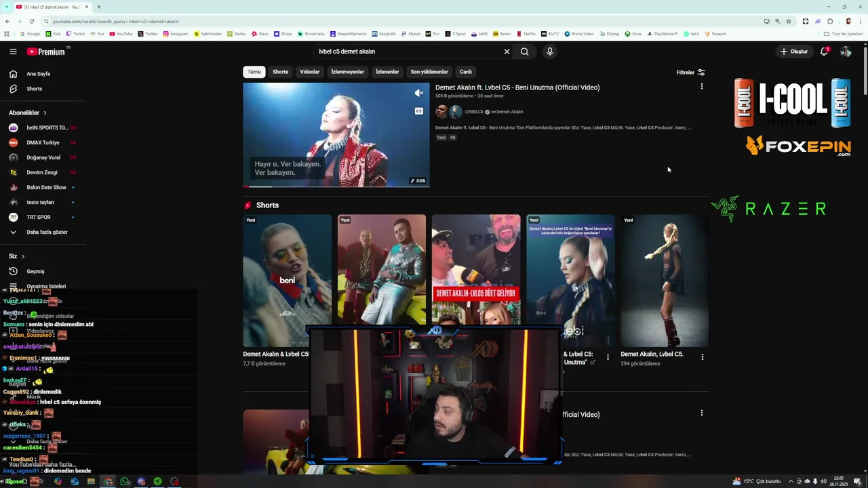Screen dimensions: 868x488
Task: Go back in browser
Action: click(7, 21)
